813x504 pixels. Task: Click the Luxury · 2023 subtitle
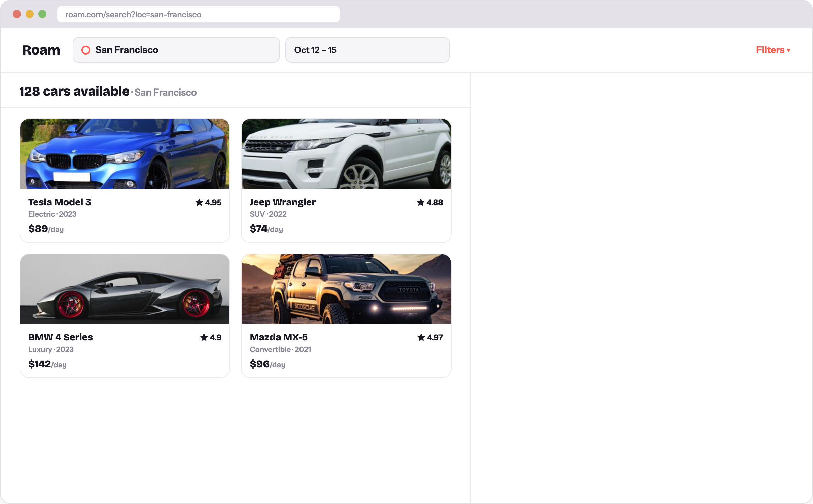point(51,350)
